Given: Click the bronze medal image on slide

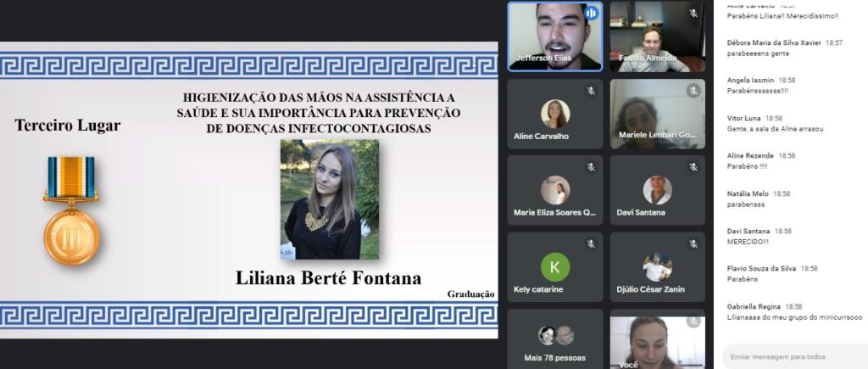Looking at the screenshot, I should point(71,212).
